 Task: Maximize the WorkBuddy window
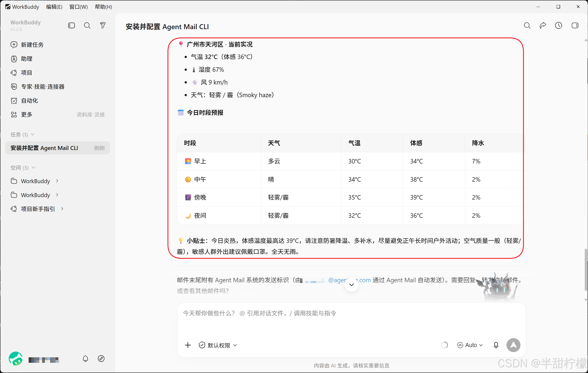tap(558, 7)
